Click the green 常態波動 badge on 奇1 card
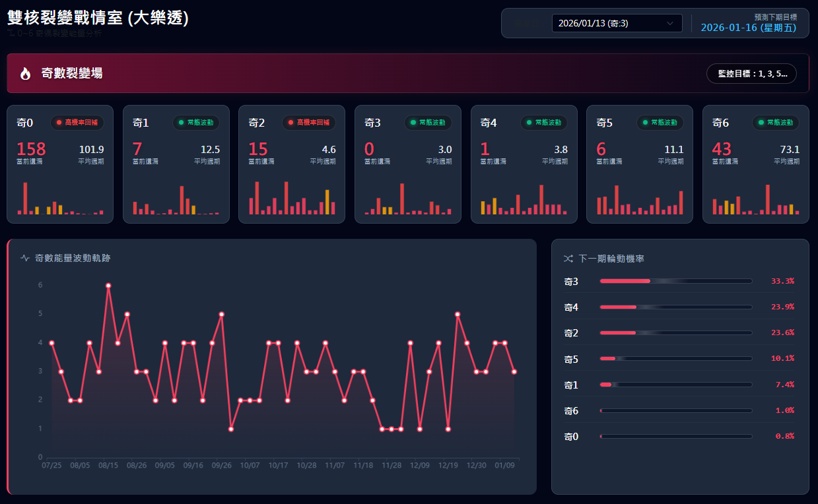This screenshot has width=818, height=504. click(196, 123)
